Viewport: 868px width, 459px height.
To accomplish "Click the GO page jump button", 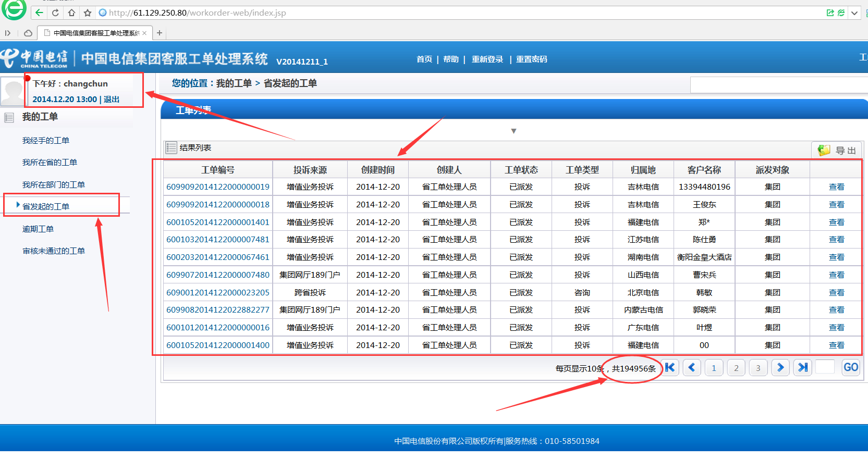I will click(x=851, y=367).
